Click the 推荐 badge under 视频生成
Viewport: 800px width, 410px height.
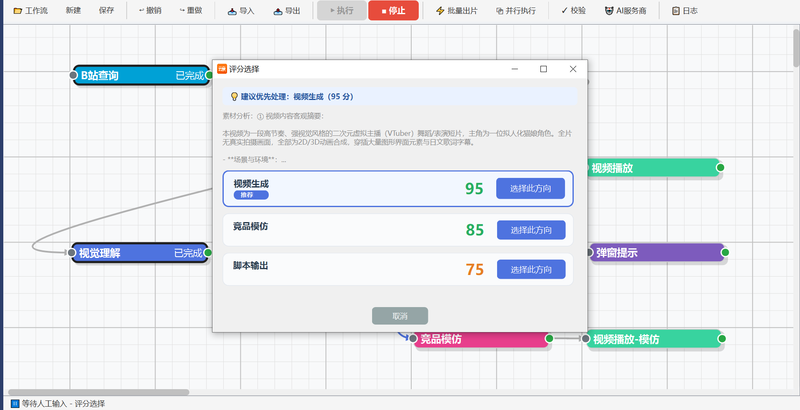(x=251, y=195)
